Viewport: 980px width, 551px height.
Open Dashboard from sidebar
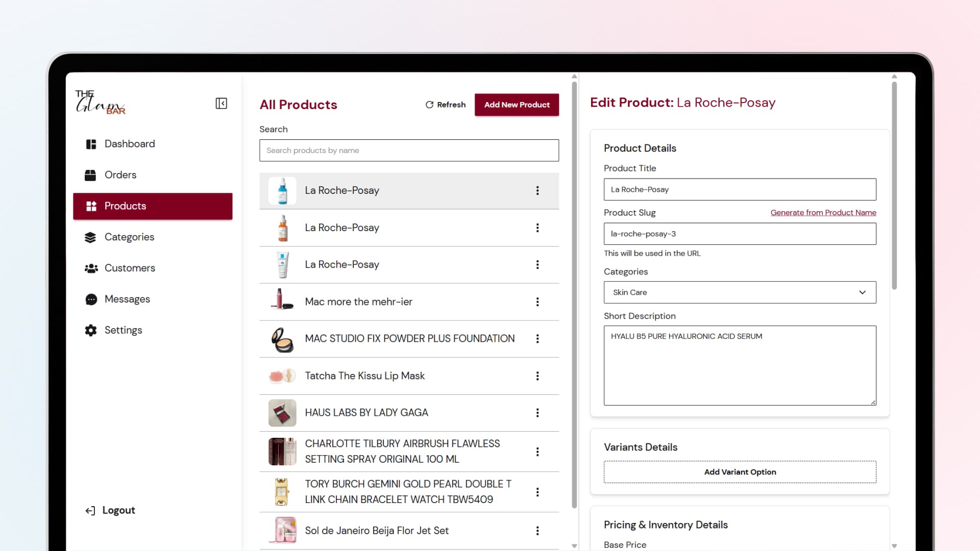coord(129,144)
